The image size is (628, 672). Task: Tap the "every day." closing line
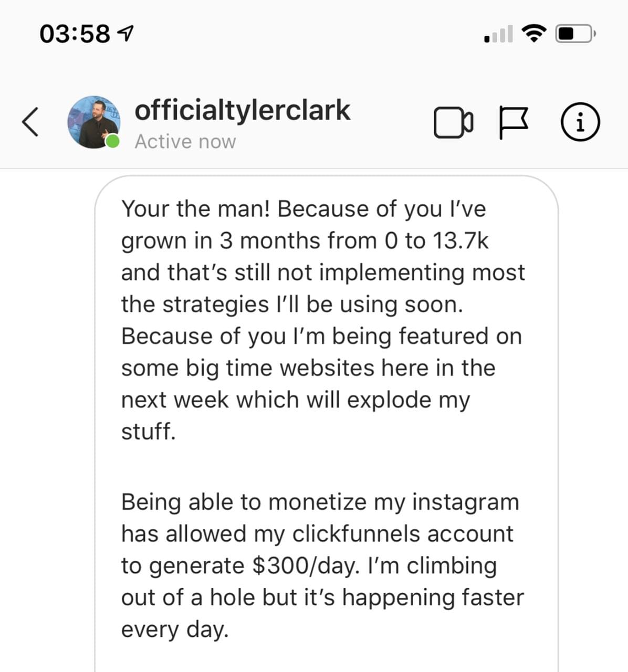pyautogui.click(x=175, y=629)
